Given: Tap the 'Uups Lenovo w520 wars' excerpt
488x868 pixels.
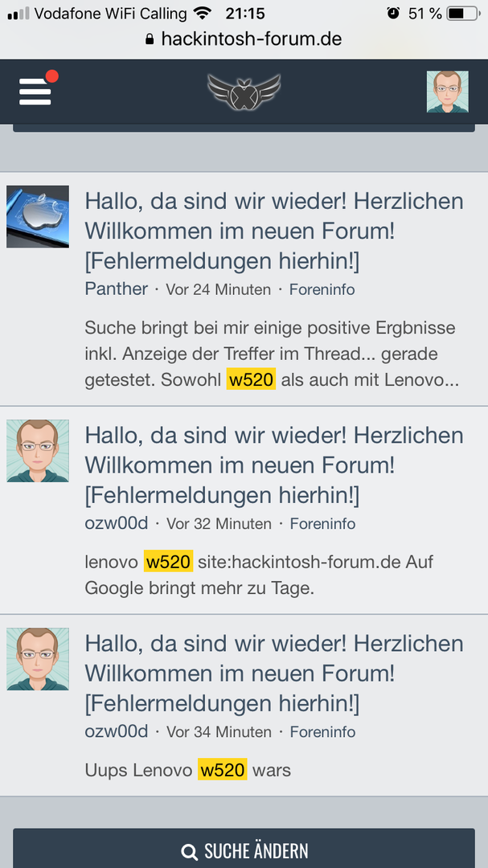Looking at the screenshot, I should [187, 771].
